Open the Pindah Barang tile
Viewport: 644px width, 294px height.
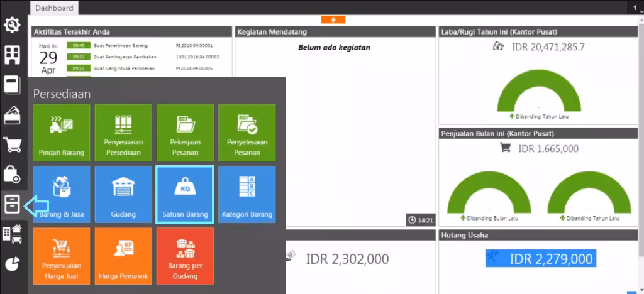point(62,133)
